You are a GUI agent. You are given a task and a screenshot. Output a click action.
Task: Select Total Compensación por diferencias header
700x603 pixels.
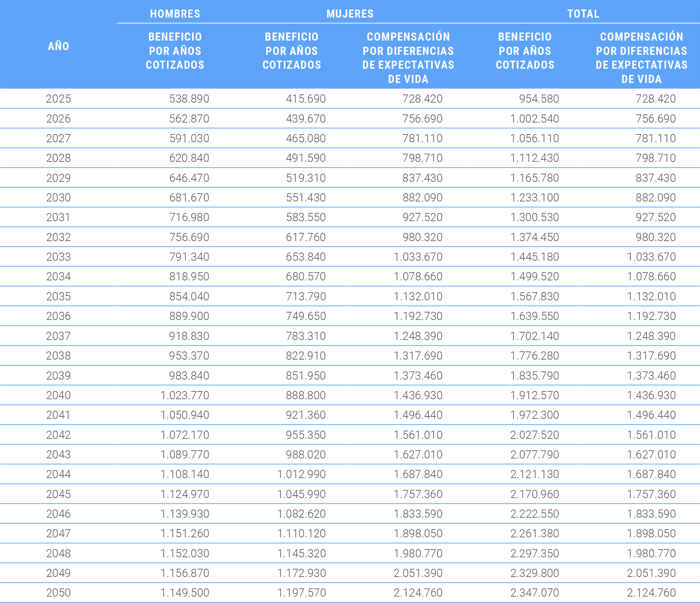tap(641, 58)
